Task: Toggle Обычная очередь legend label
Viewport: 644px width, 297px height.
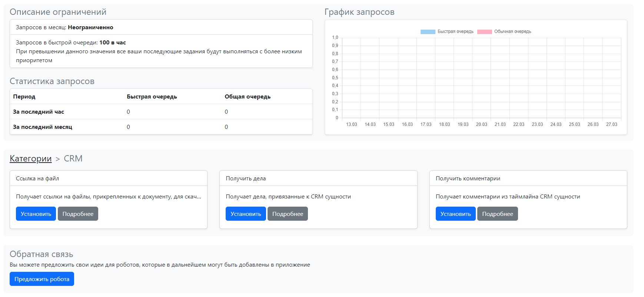Action: [x=512, y=31]
